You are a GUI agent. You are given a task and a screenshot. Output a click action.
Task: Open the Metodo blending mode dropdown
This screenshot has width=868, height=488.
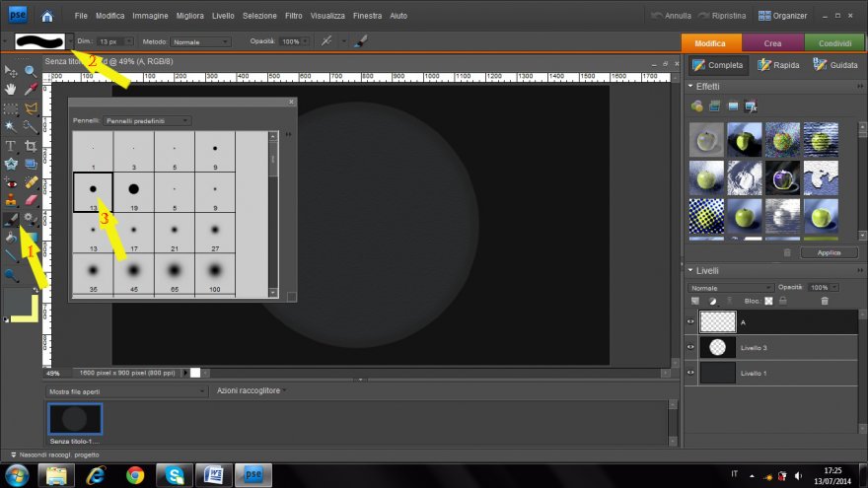[201, 41]
